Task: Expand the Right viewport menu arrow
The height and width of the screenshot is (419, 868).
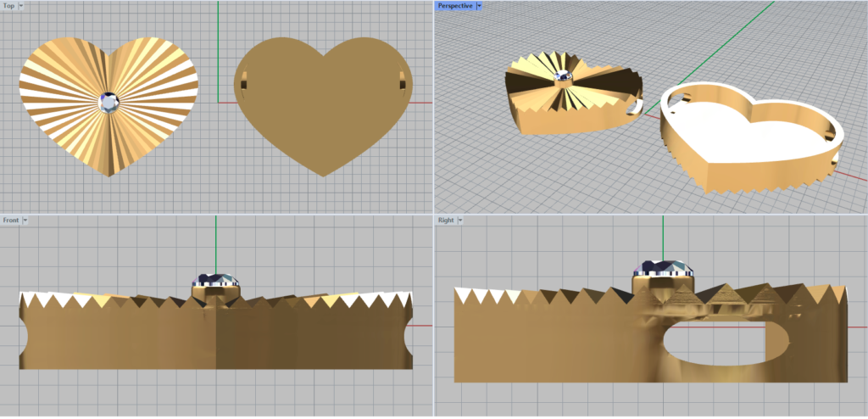Action: [460, 220]
